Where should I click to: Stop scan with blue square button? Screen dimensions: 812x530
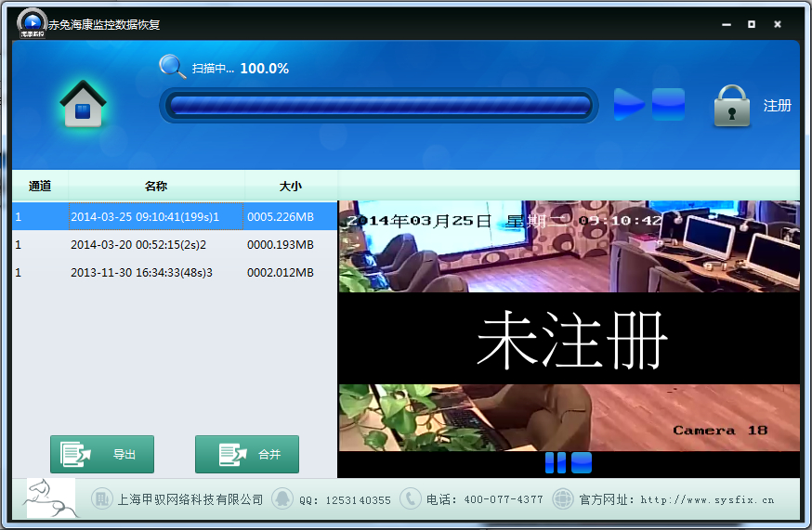(668, 104)
